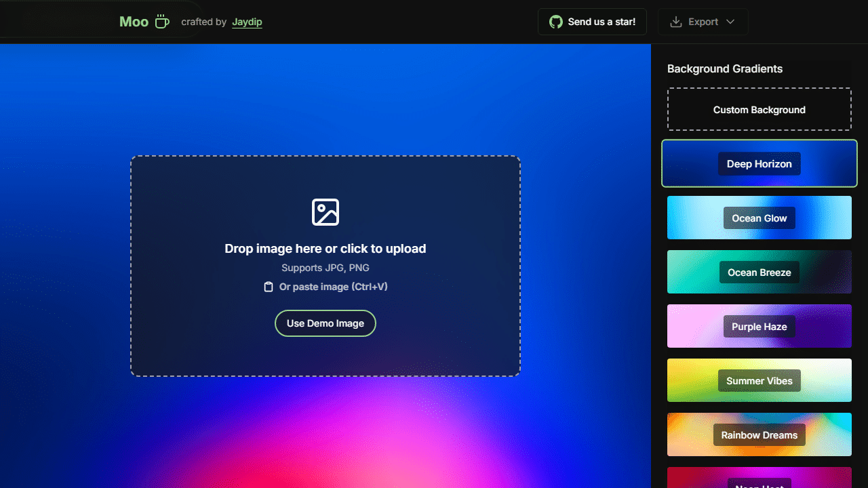The height and width of the screenshot is (488, 868).
Task: Click the Moo brand name text
Action: click(134, 22)
